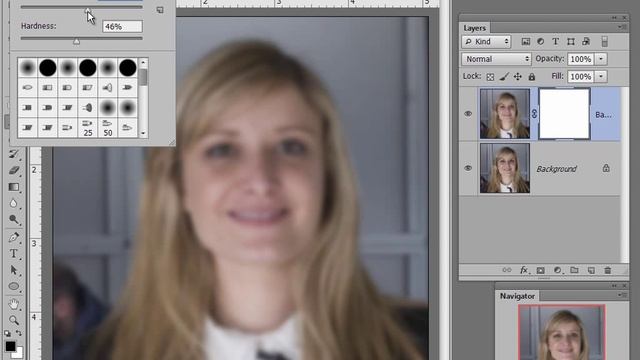Select the Gradient tool
Viewport: 640px width, 360px height.
tap(13, 187)
